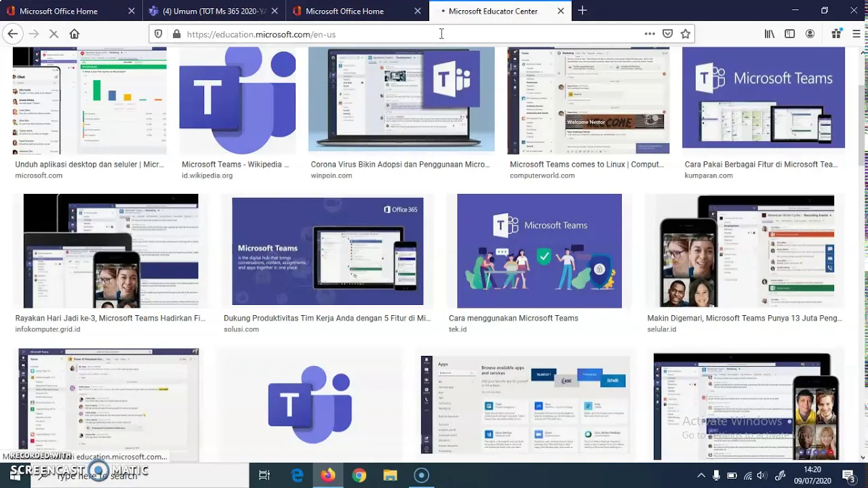The image size is (868, 488).
Task: Open microphone tray icon
Action: click(717, 475)
